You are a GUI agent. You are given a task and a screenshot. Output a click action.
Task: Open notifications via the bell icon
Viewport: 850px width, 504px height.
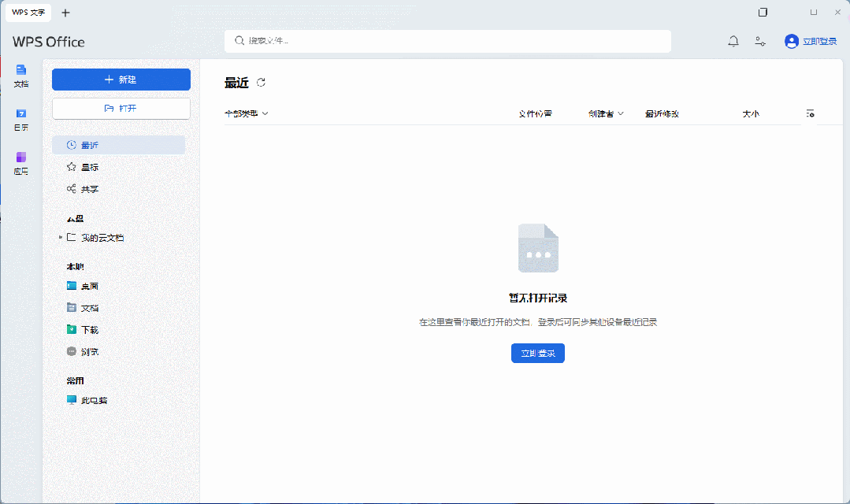[x=733, y=41]
